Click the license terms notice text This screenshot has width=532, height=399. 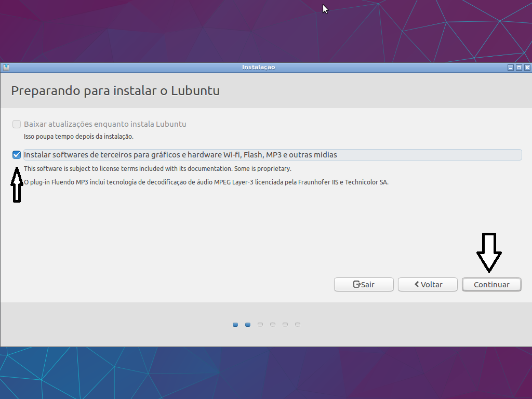(x=157, y=169)
